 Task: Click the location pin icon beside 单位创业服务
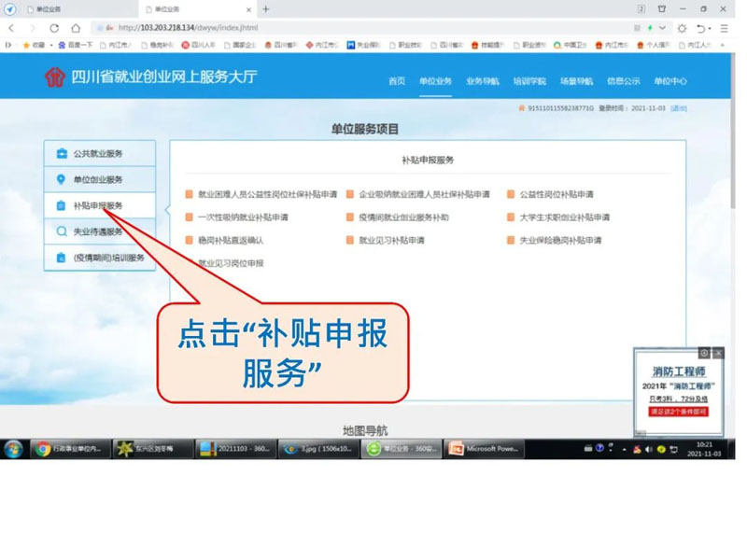click(62, 179)
